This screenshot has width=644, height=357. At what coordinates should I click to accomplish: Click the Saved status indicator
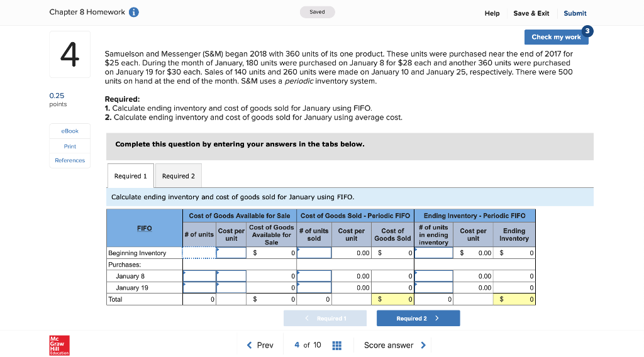pos(317,12)
